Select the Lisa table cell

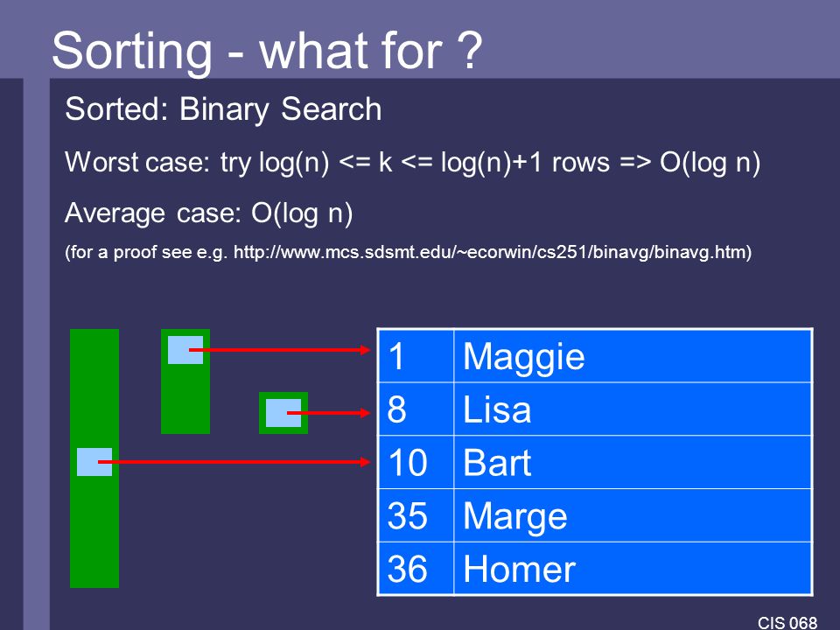point(633,409)
